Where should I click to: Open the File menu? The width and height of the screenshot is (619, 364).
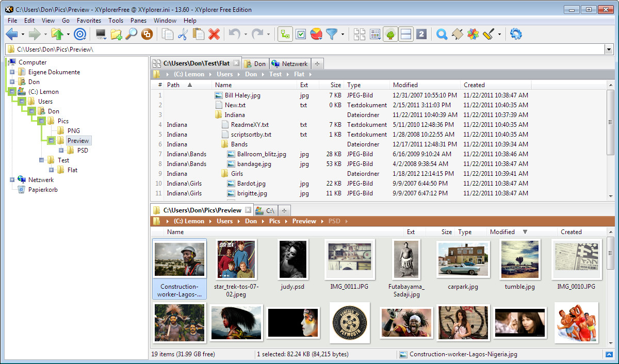click(12, 21)
